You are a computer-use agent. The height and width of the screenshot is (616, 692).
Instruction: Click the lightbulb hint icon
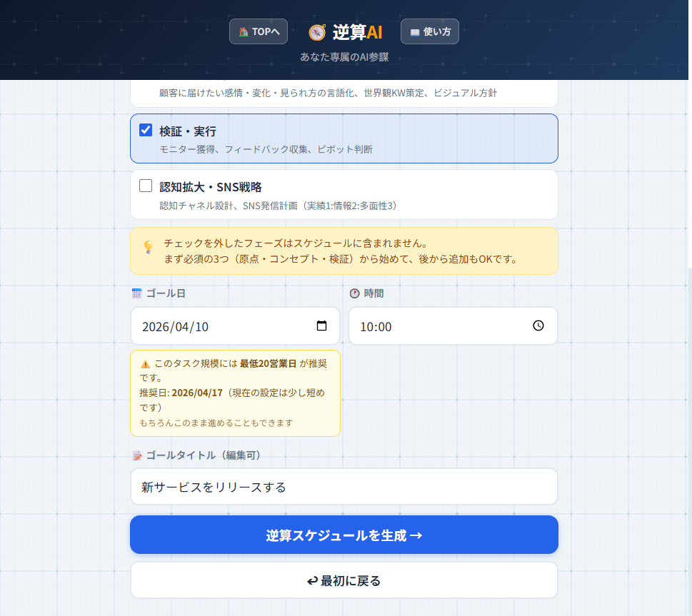tap(149, 247)
